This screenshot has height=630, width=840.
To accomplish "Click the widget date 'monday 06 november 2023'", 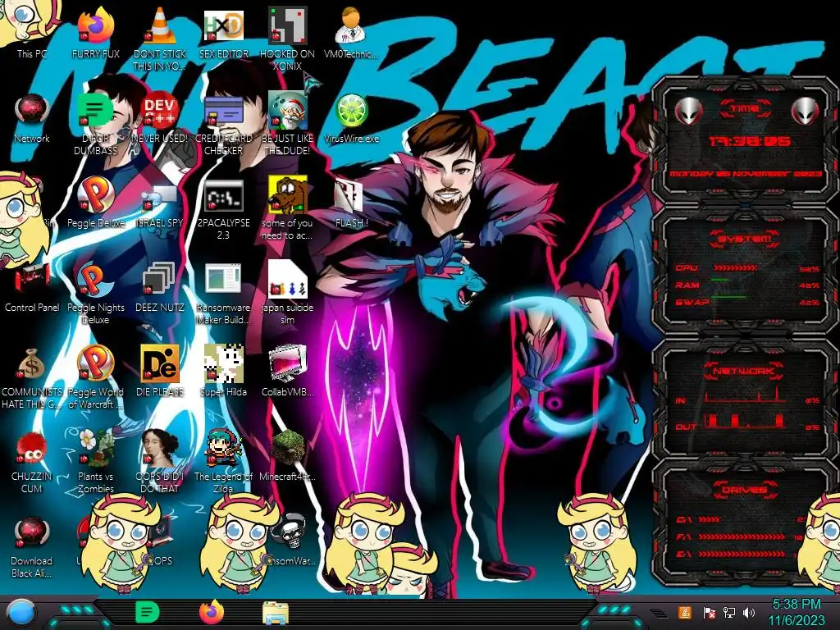I will pos(745,174).
